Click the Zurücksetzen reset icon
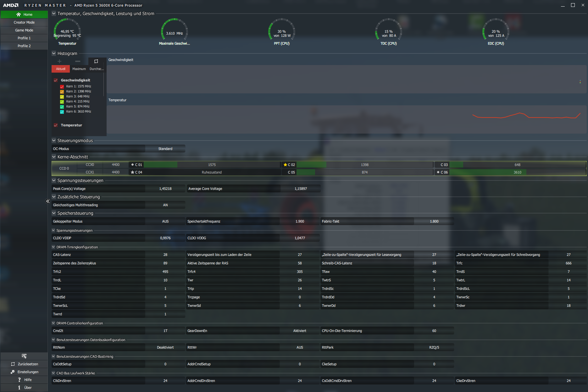 pos(13,364)
